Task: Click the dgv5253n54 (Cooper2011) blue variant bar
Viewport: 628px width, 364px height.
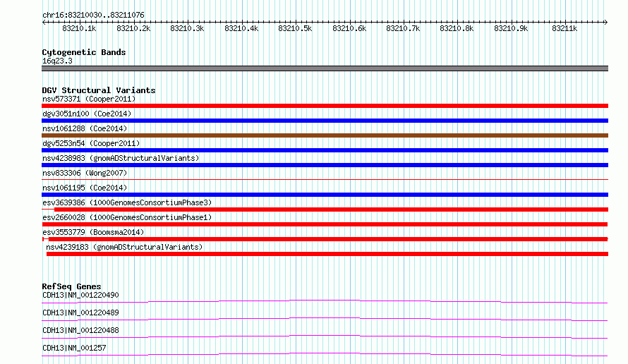Action: [x=325, y=150]
